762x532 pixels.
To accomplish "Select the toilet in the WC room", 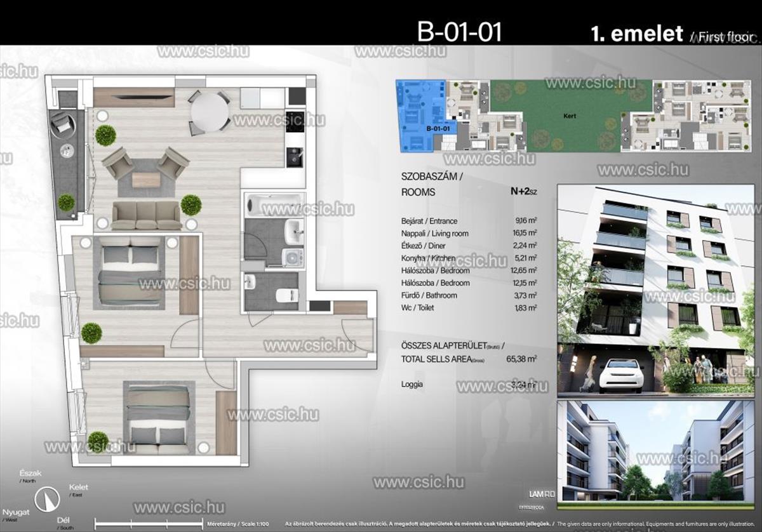I will [x=288, y=295].
